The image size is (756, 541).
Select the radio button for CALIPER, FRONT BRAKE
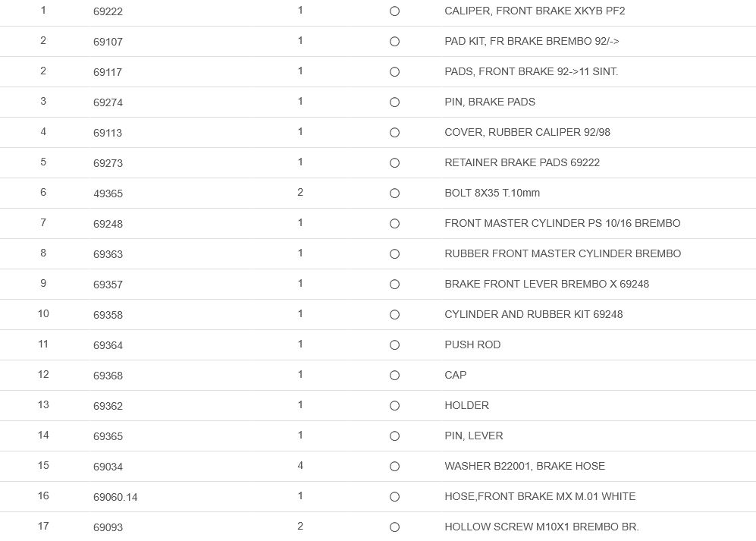pyautogui.click(x=394, y=11)
